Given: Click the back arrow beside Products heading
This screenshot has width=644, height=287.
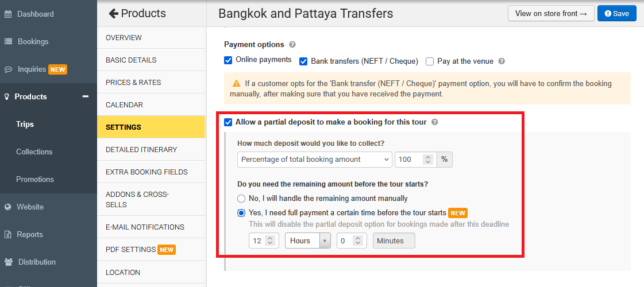Looking at the screenshot, I should 113,13.
